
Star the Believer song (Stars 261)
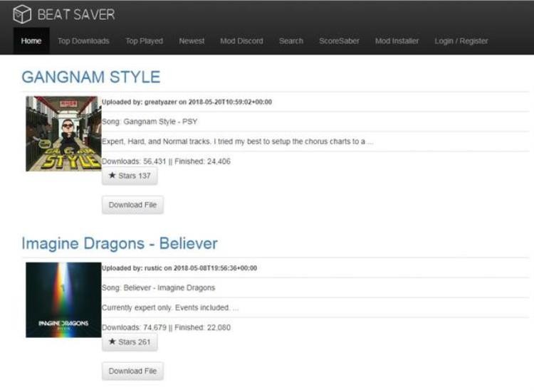click(130, 342)
